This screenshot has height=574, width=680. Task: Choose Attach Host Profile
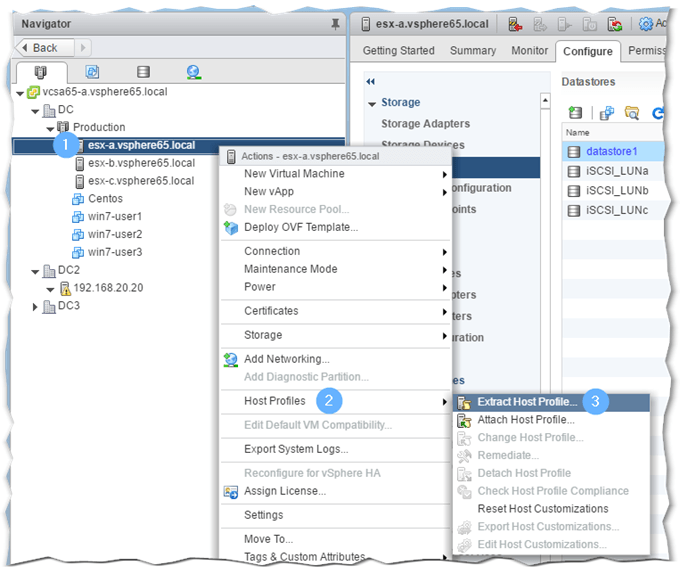(551, 420)
